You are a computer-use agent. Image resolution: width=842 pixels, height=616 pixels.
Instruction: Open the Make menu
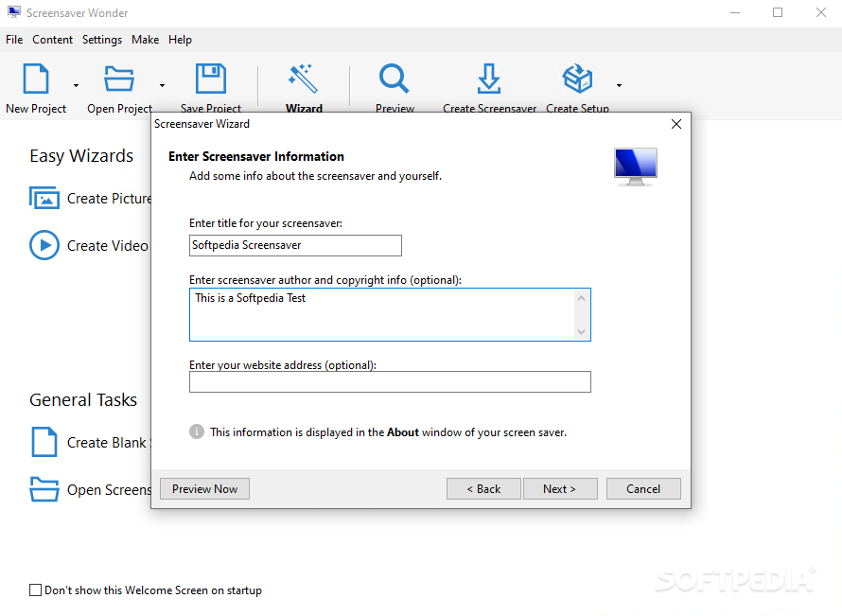coord(145,40)
